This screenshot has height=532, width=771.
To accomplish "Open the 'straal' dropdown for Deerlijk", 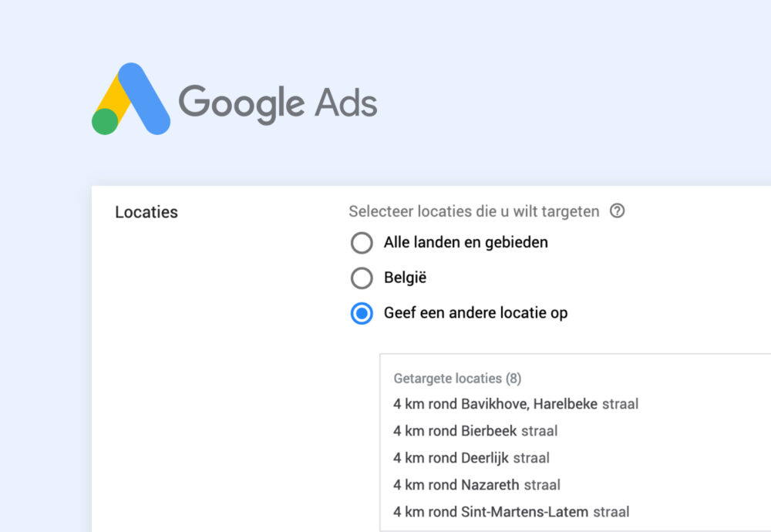I will tap(533, 458).
